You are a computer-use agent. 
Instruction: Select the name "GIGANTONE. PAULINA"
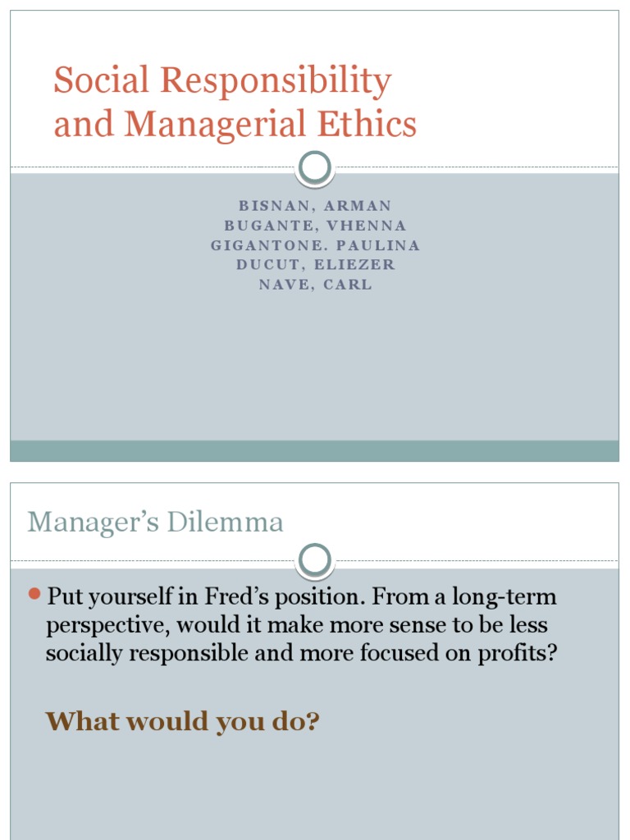tap(315, 245)
